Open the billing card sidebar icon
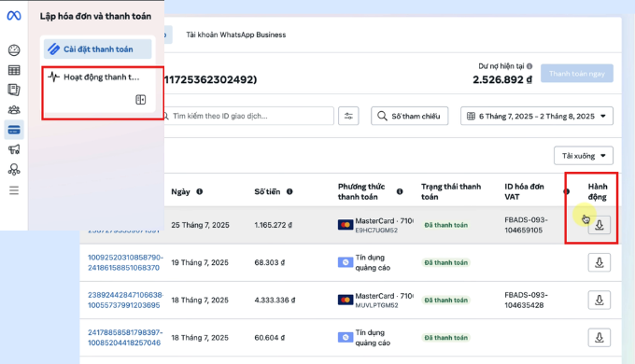The height and width of the screenshot is (364, 635). point(14,130)
